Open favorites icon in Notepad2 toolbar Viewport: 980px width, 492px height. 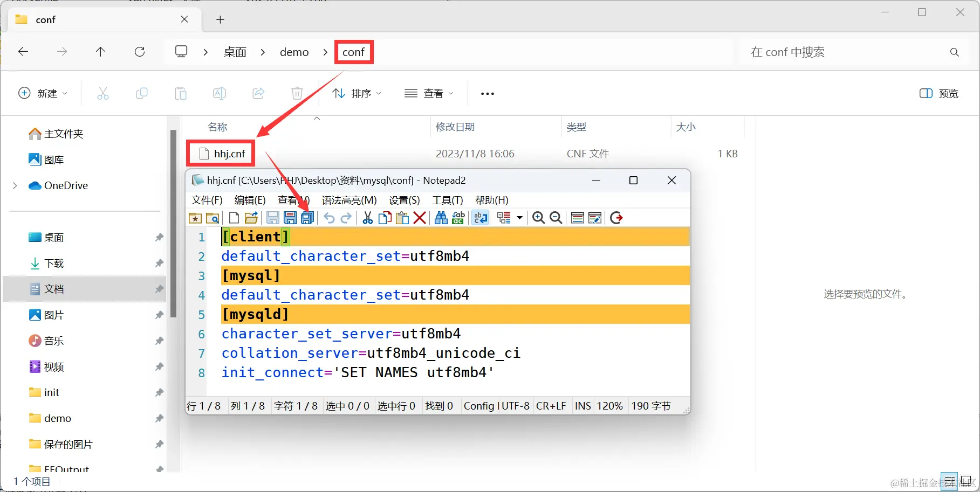tap(195, 218)
